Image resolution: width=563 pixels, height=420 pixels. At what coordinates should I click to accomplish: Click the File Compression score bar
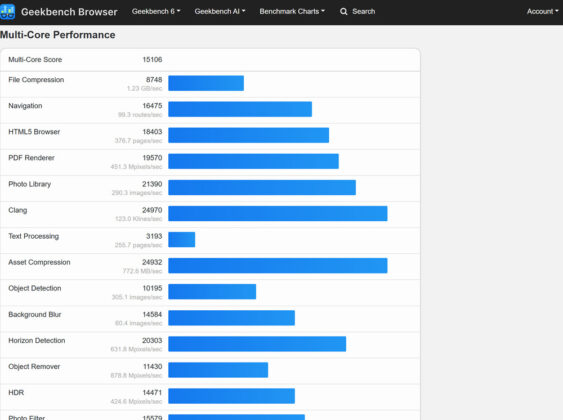pos(206,83)
